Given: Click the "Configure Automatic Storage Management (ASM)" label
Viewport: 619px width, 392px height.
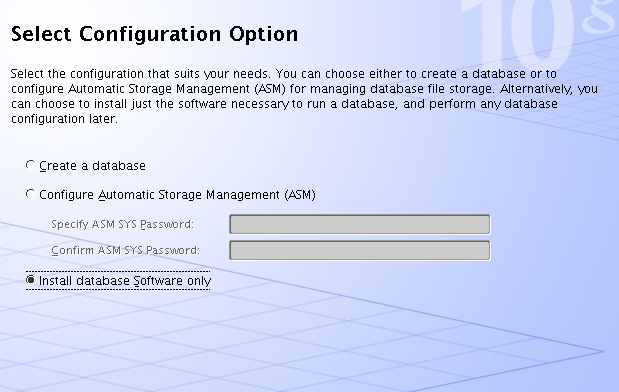Looking at the screenshot, I should [x=177, y=195].
